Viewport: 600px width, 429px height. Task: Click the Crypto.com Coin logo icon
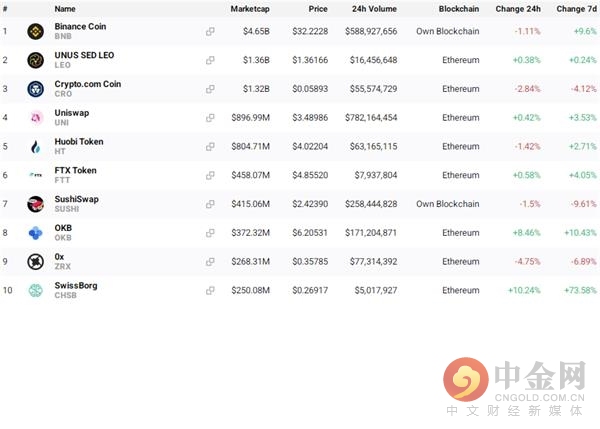coord(36,89)
